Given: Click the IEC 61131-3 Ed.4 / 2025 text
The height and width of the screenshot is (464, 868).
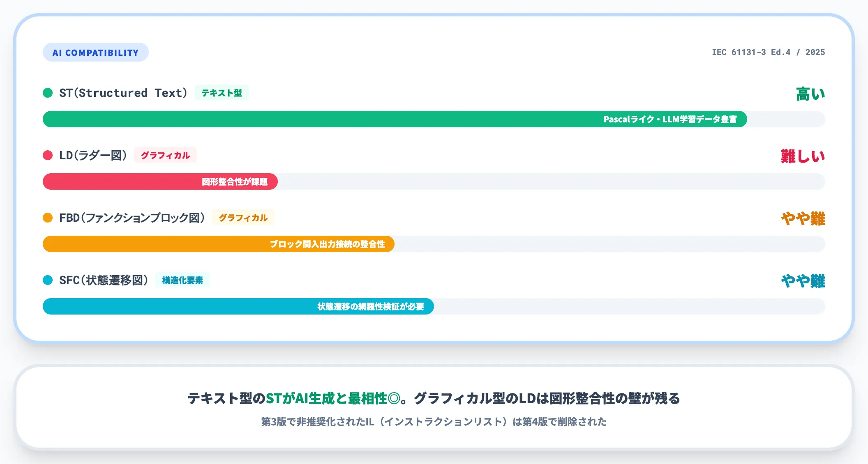Looking at the screenshot, I should pyautogui.click(x=768, y=52).
